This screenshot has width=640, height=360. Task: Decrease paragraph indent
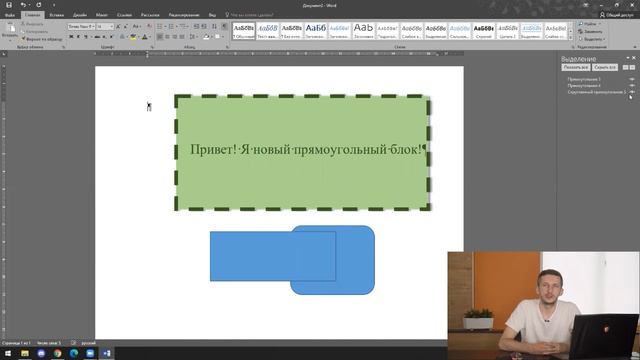click(x=197, y=27)
